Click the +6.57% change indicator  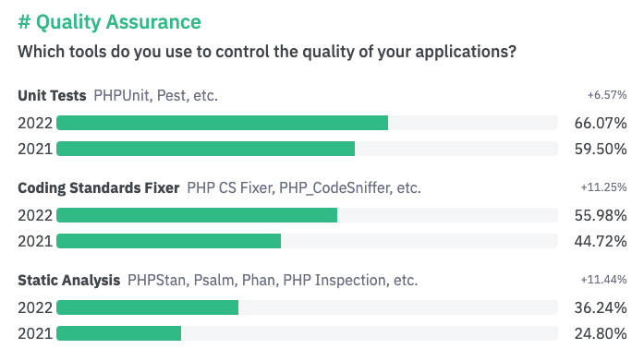click(x=607, y=95)
